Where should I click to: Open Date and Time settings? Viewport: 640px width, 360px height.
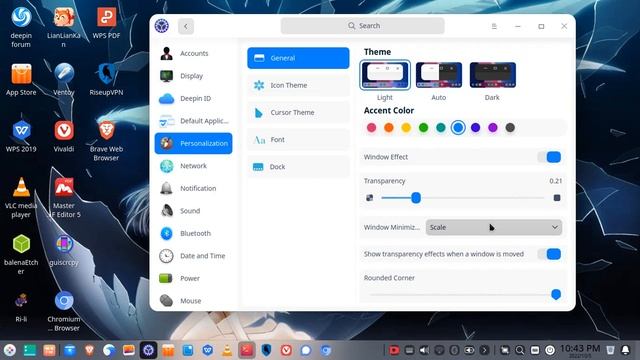[x=193, y=256]
